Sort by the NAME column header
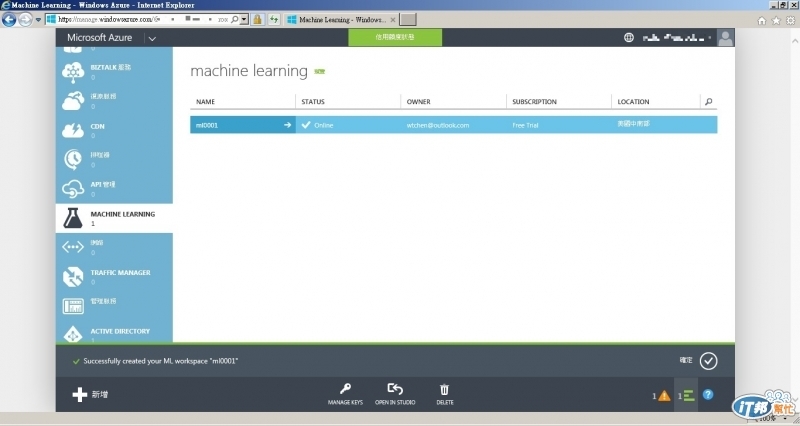The height and width of the screenshot is (426, 800). pyautogui.click(x=206, y=102)
